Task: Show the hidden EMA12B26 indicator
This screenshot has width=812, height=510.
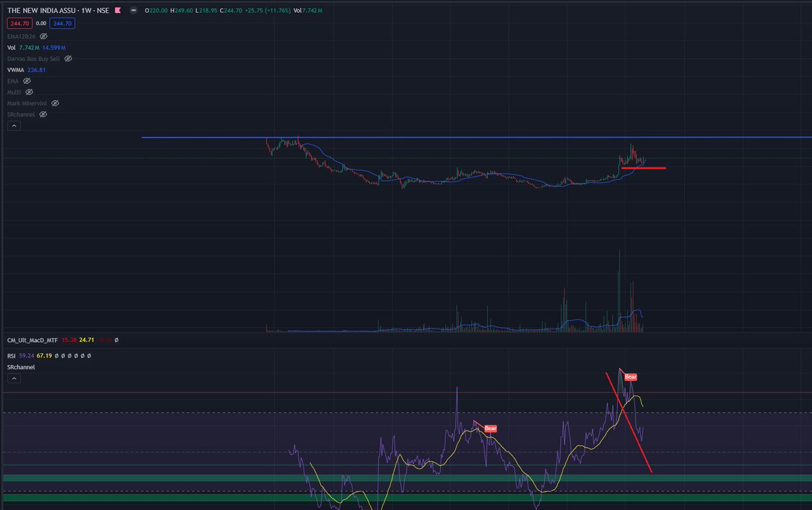Action: pyautogui.click(x=43, y=36)
